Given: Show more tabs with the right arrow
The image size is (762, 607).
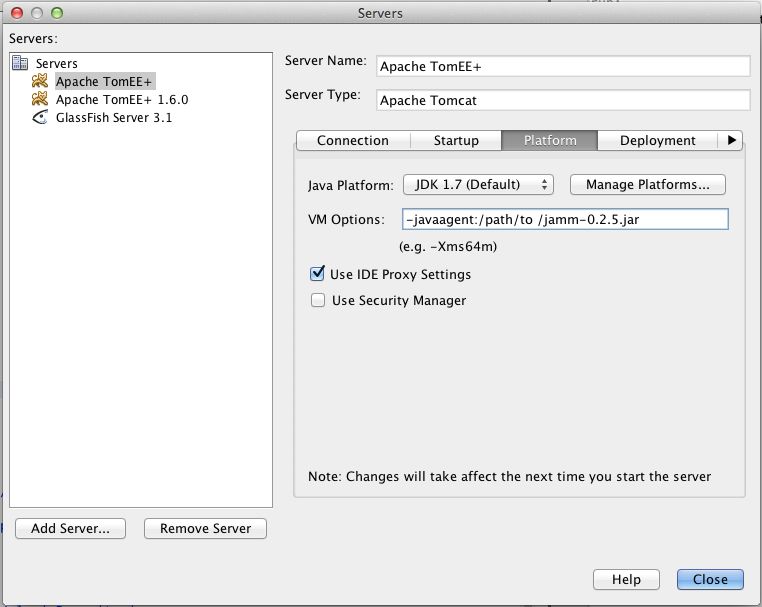Looking at the screenshot, I should pyautogui.click(x=731, y=140).
